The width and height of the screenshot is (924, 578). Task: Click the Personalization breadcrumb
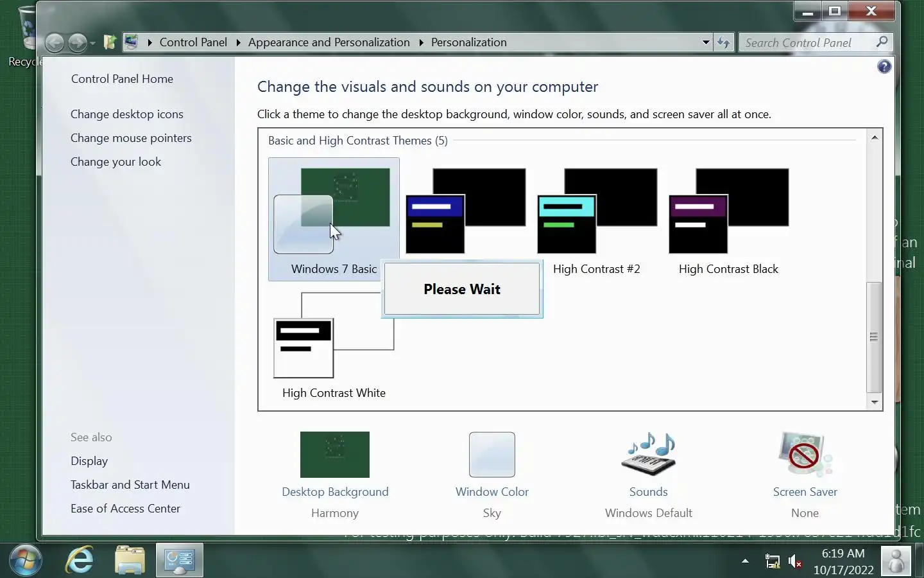click(x=468, y=42)
